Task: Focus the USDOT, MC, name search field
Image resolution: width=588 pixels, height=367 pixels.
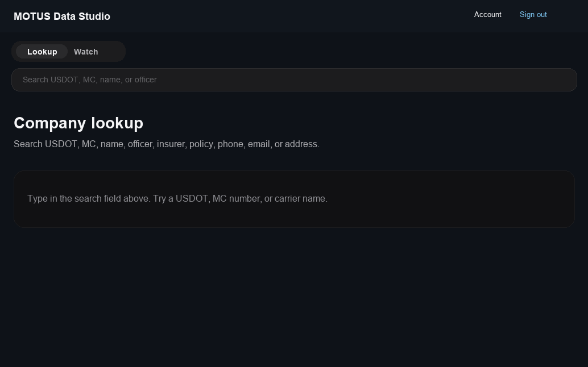Action: [x=294, y=80]
